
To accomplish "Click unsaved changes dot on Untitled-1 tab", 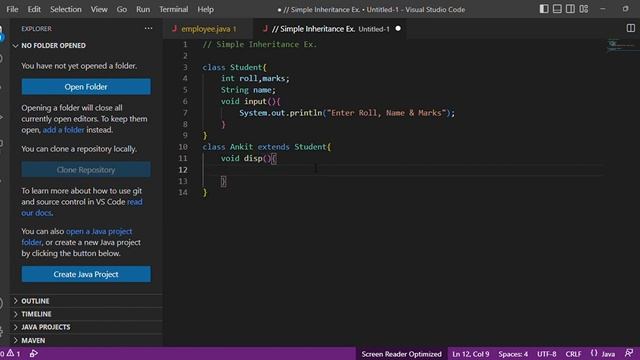I will 398,29.
